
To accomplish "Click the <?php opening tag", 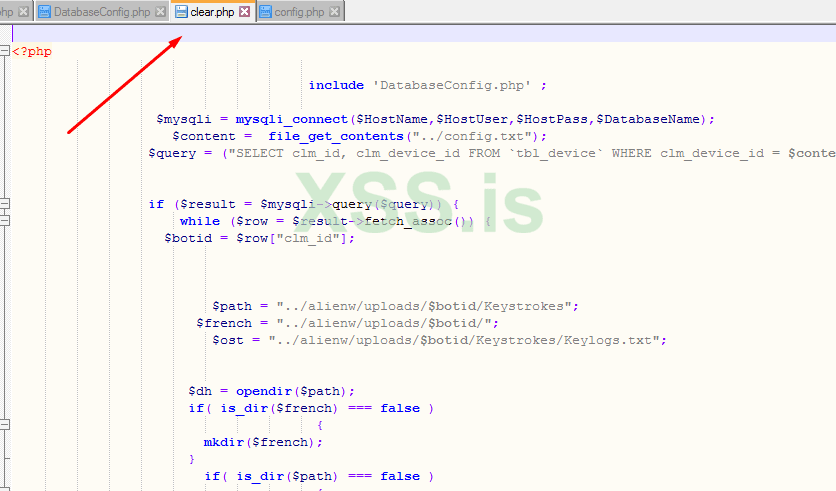I will (x=32, y=52).
